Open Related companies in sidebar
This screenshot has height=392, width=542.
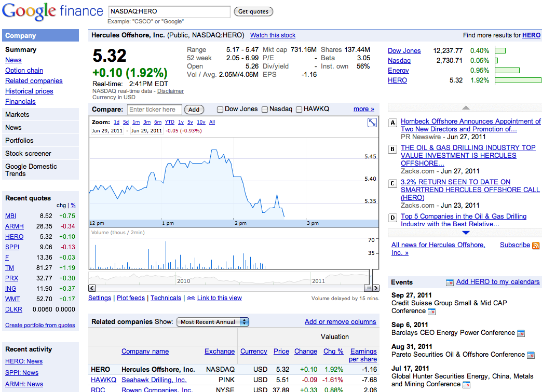tap(34, 81)
